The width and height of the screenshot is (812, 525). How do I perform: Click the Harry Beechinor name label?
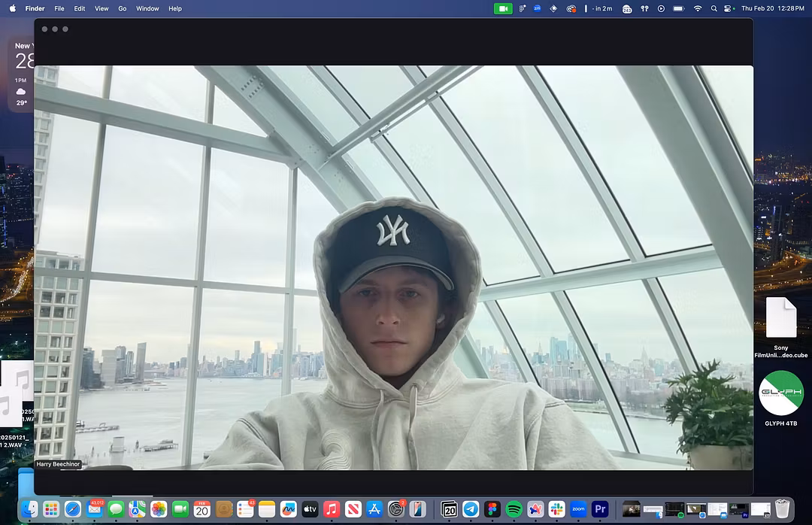click(x=58, y=464)
